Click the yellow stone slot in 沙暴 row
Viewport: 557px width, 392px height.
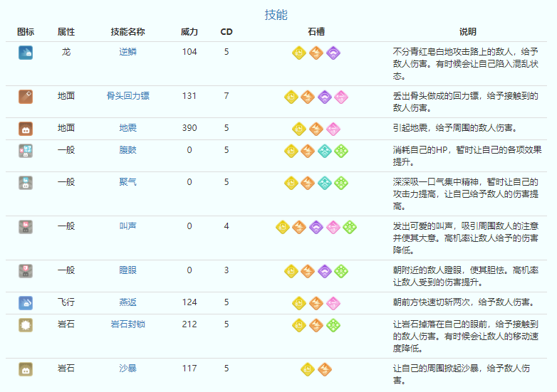[308, 369]
